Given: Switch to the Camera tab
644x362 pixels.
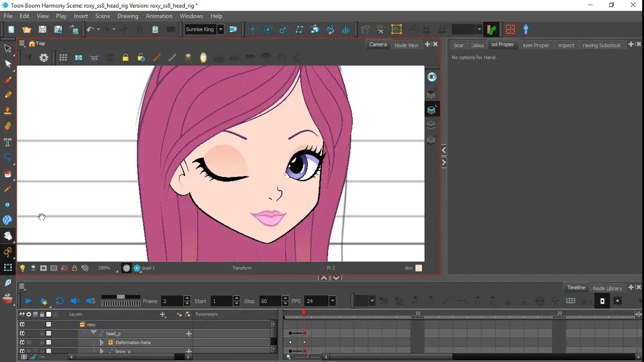Looking at the screenshot, I should [x=378, y=44].
